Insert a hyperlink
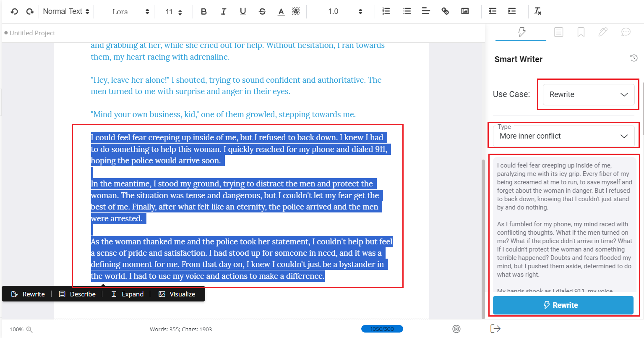This screenshot has height=338, width=644. (445, 11)
